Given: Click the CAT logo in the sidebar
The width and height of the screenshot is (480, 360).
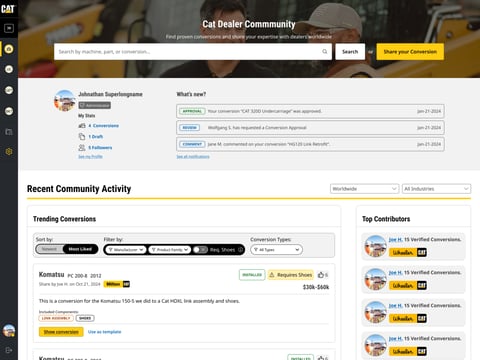Looking at the screenshot, I should pos(8,9).
